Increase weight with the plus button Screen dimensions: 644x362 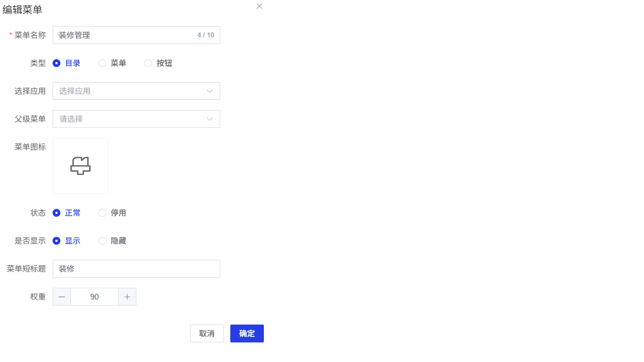pyautogui.click(x=127, y=297)
